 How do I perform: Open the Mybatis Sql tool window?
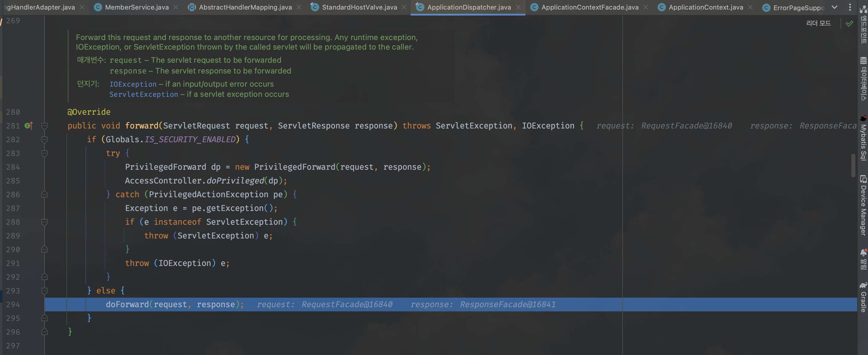863,138
